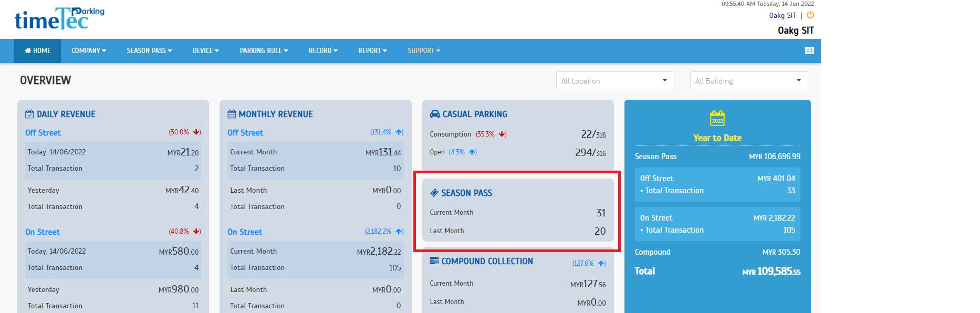Click the Oakg SIT account link

tap(783, 16)
